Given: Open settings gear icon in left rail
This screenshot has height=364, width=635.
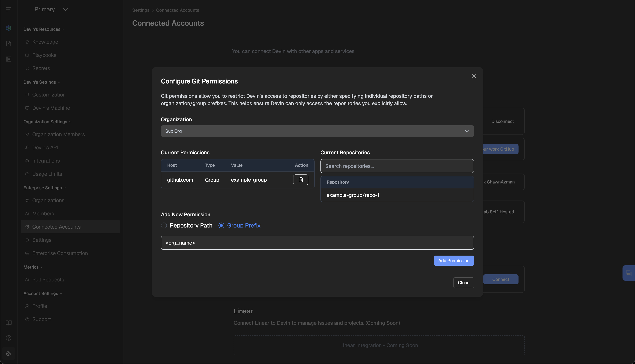Looking at the screenshot, I should point(8,353).
